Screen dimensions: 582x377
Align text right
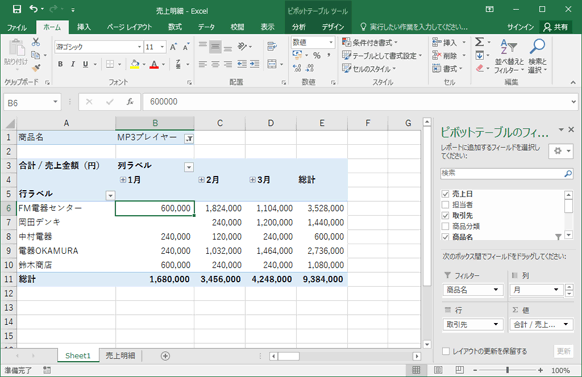228,64
